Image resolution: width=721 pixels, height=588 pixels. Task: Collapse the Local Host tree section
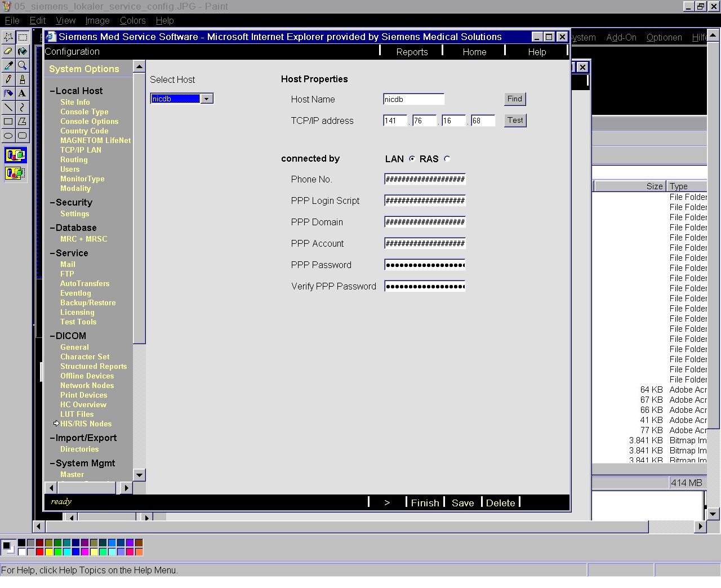[x=52, y=91]
